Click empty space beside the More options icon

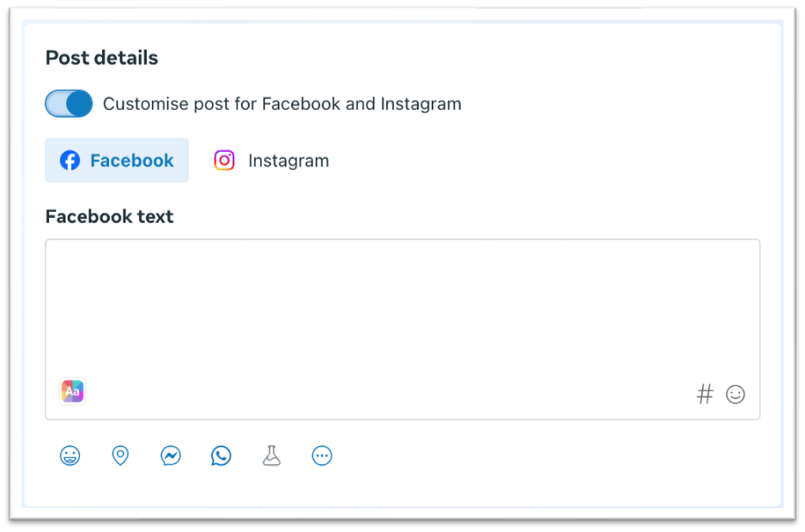(515, 456)
